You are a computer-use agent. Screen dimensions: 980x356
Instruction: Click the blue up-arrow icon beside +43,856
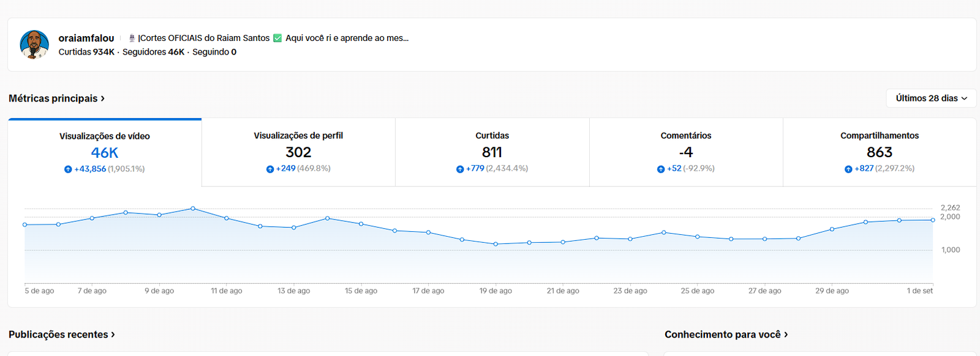click(68, 169)
